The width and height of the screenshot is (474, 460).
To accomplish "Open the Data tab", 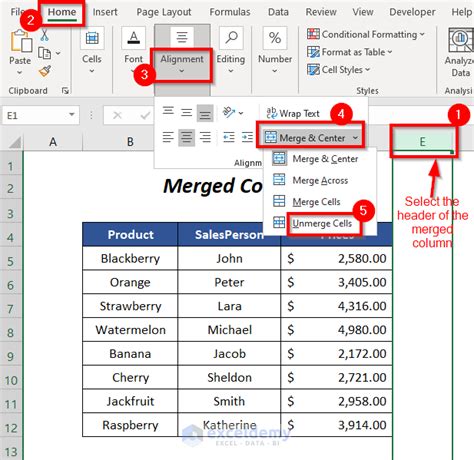I will tap(278, 12).
